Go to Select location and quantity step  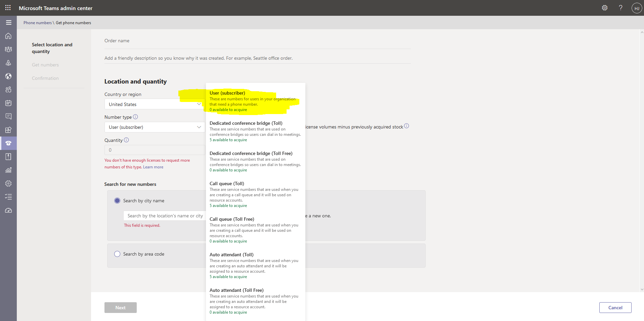pyautogui.click(x=52, y=48)
